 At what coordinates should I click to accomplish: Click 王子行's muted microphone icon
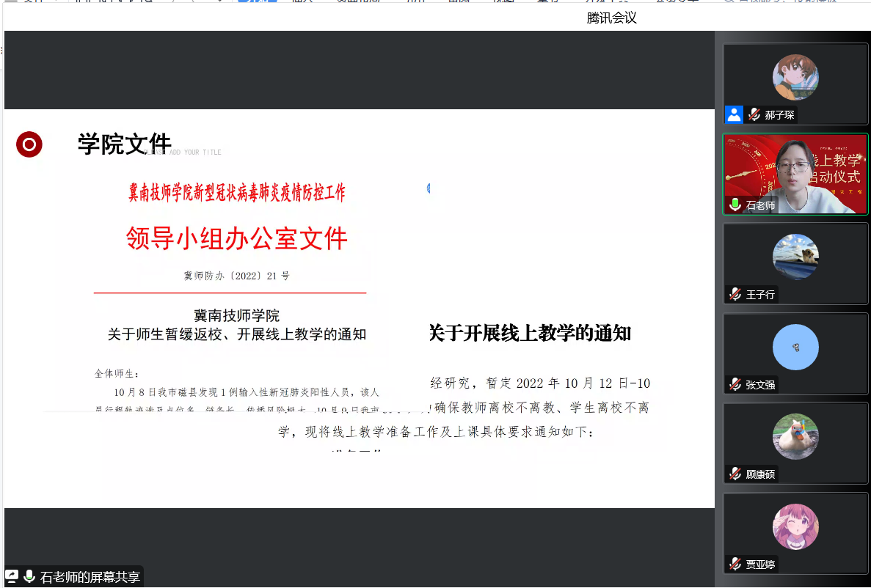click(735, 294)
